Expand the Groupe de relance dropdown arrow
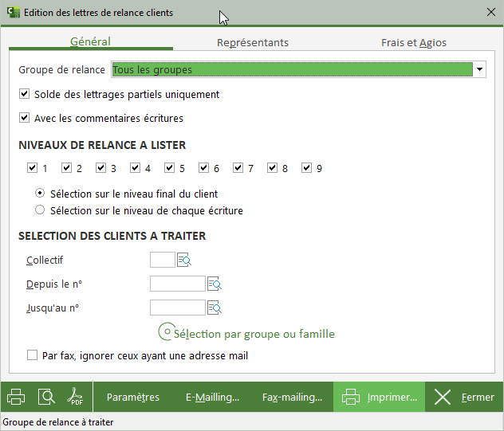Viewport: 504px width, 431px height. (479, 69)
